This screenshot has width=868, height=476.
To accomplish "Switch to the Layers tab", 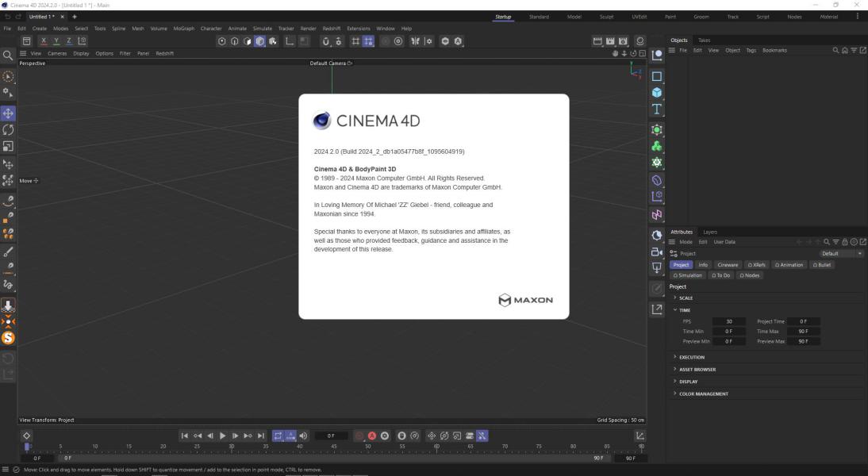I will [710, 232].
